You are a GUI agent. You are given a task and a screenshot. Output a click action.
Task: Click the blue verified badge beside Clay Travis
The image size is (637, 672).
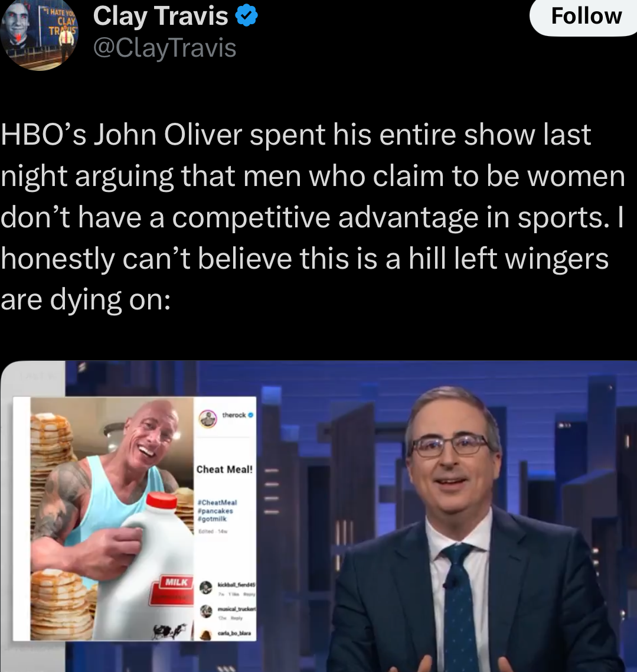(x=246, y=16)
